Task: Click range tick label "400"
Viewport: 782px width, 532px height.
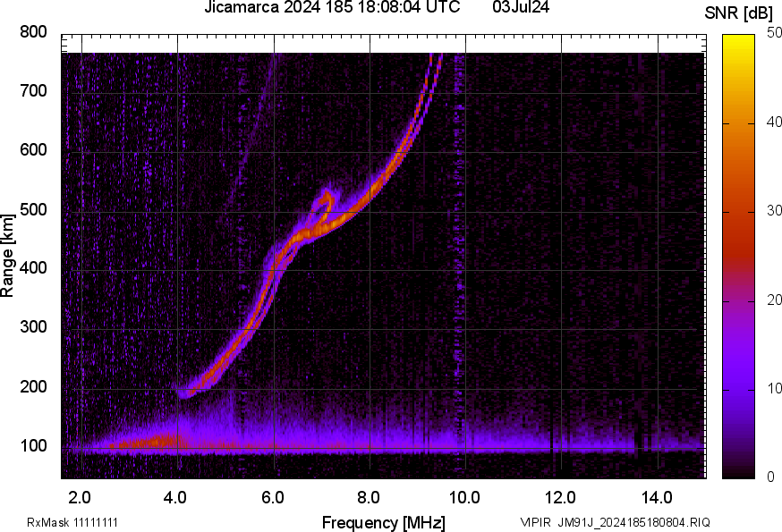Action: [33, 267]
